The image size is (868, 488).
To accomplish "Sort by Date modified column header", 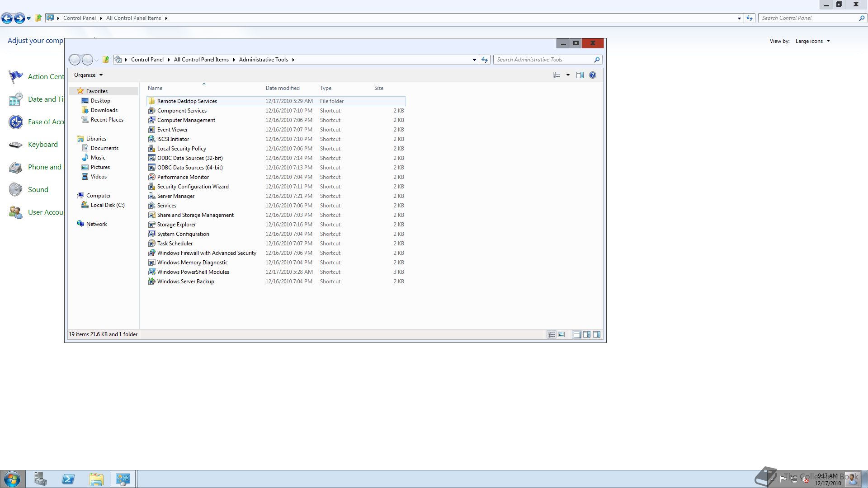I will point(283,88).
